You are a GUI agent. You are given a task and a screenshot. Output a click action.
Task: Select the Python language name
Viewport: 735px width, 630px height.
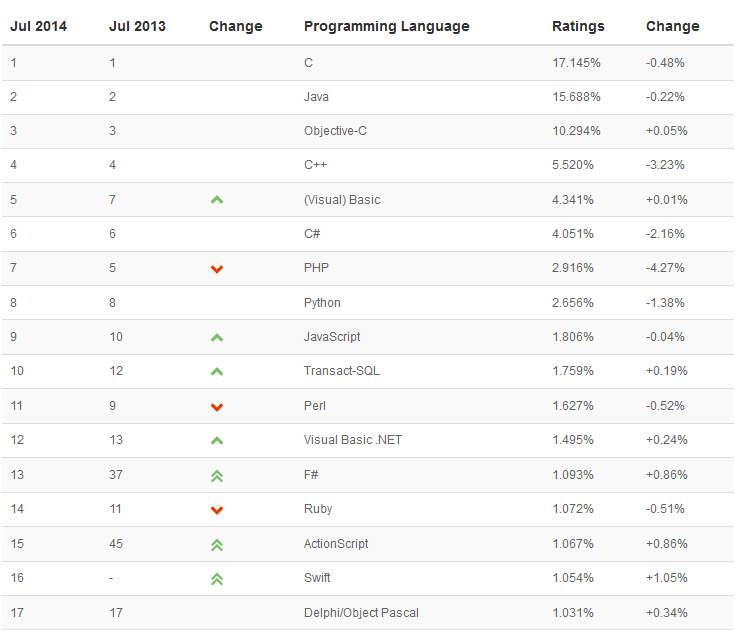click(322, 303)
